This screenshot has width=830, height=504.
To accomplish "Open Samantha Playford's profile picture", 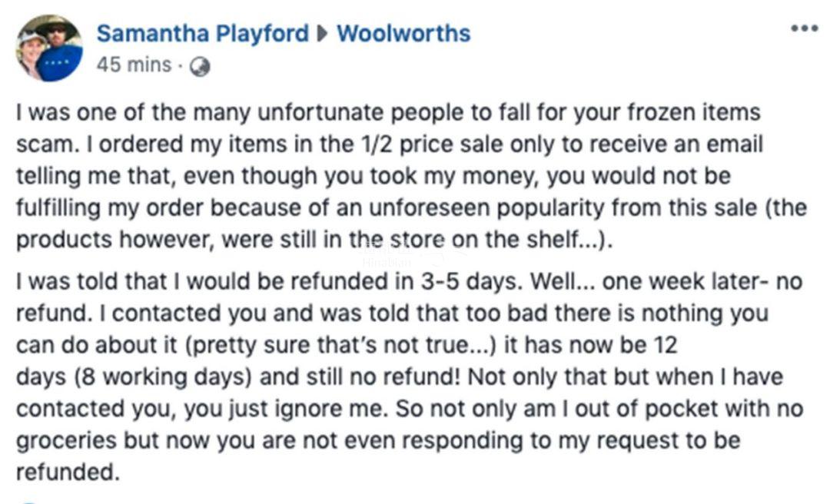I will [x=49, y=48].
